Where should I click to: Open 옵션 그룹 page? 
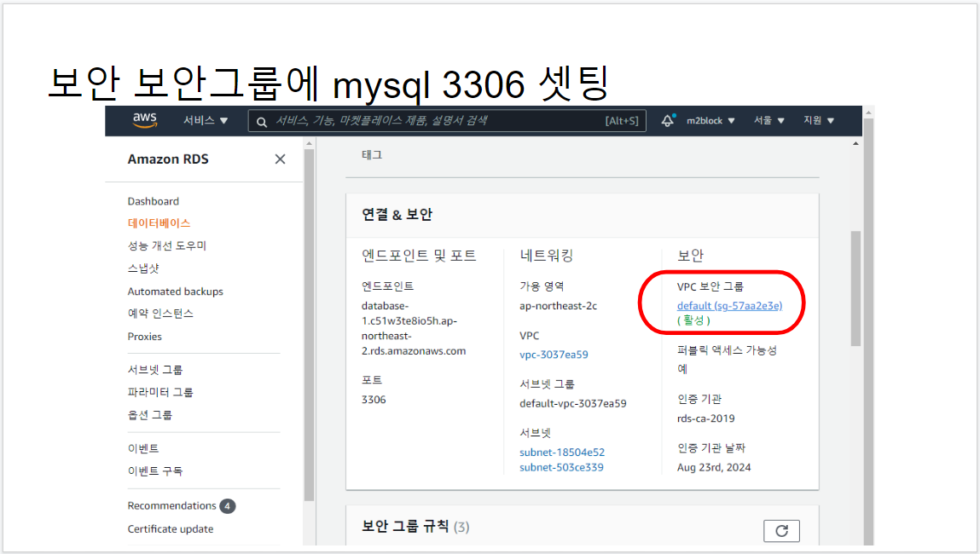tap(150, 415)
